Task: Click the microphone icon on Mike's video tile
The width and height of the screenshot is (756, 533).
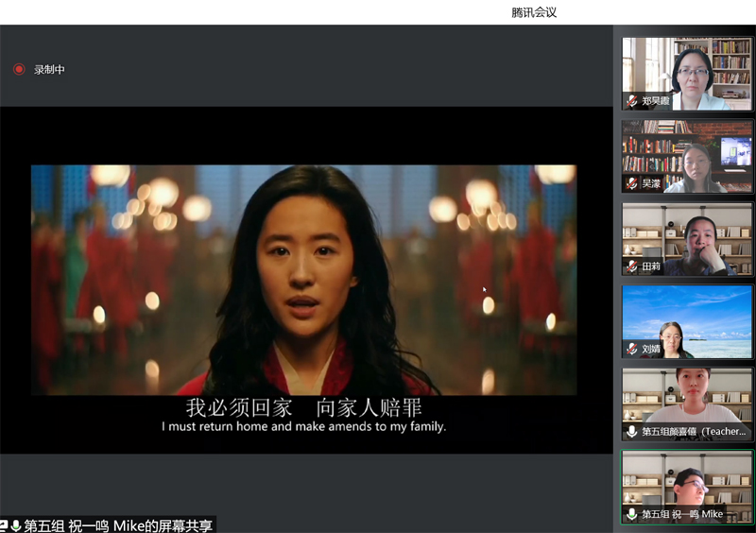Action: [632, 514]
